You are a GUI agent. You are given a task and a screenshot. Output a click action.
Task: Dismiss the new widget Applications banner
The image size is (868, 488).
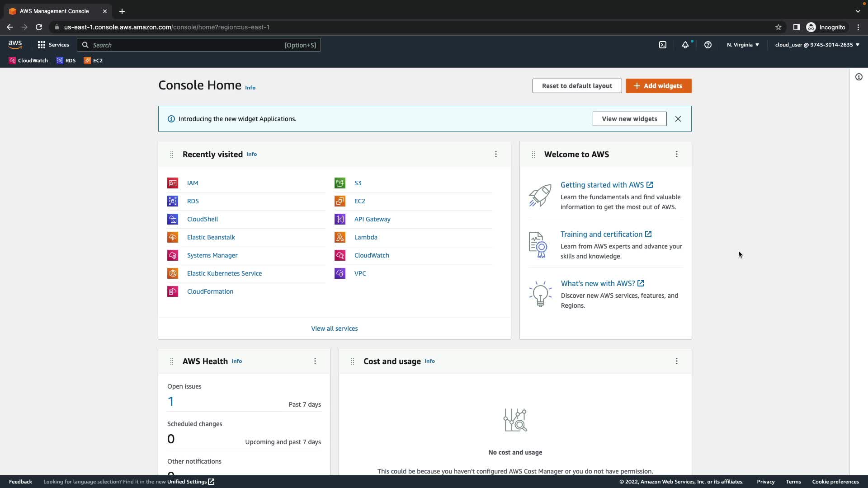(x=678, y=119)
